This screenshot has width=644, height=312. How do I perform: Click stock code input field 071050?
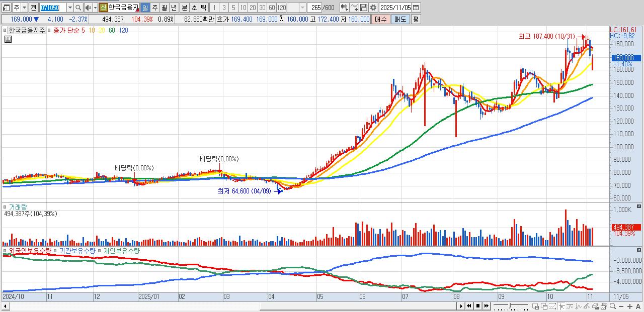click(53, 8)
